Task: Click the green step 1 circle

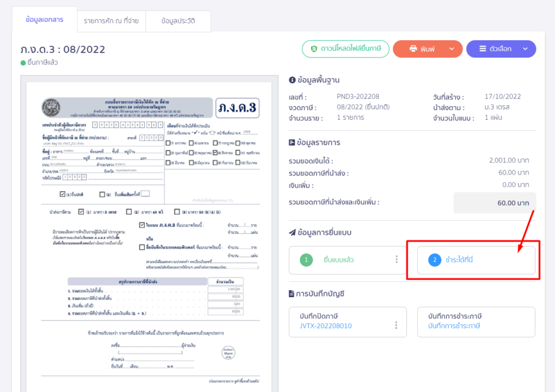Action: click(306, 260)
